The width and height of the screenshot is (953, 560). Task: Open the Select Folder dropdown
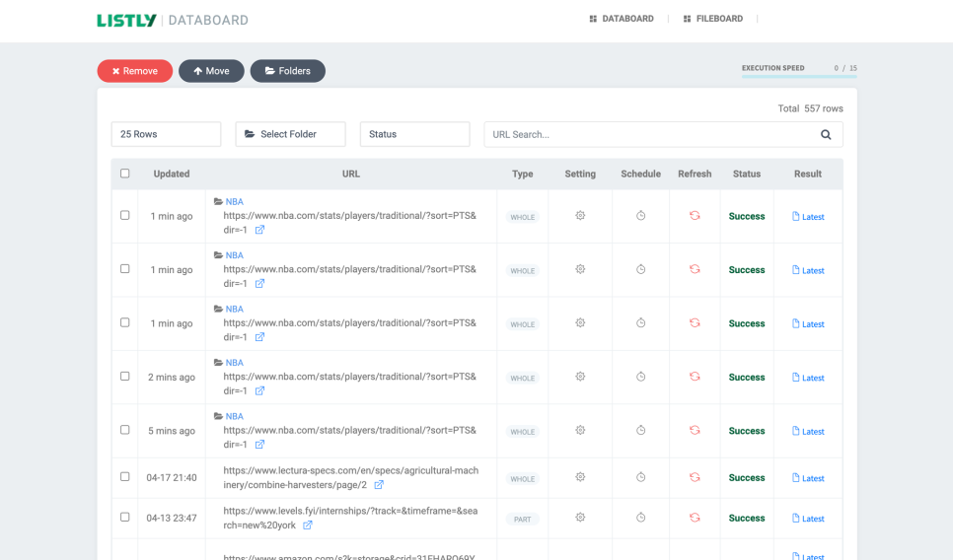[290, 134]
